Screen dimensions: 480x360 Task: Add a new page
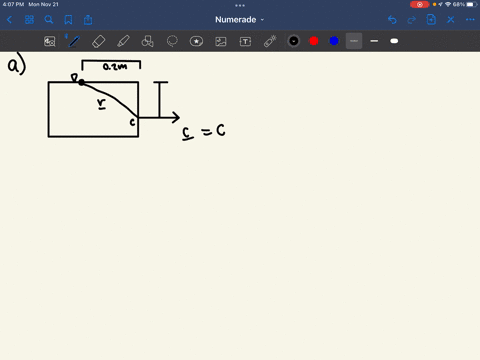(431, 20)
